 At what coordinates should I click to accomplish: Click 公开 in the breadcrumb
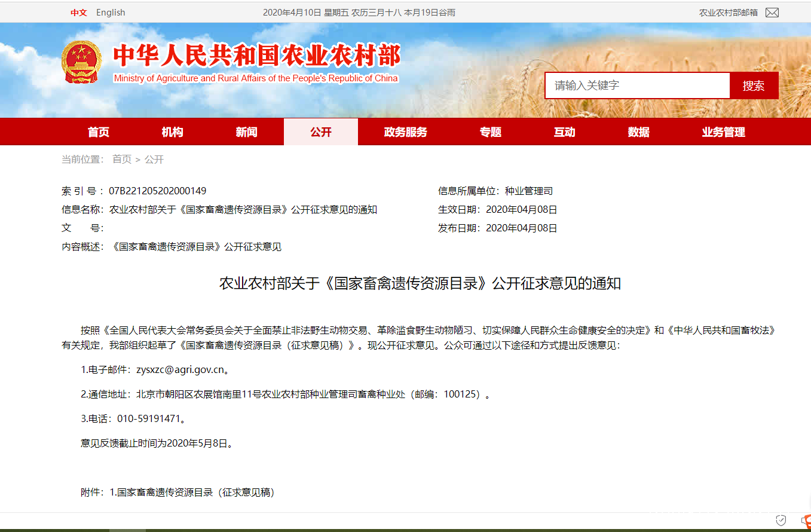click(x=154, y=160)
